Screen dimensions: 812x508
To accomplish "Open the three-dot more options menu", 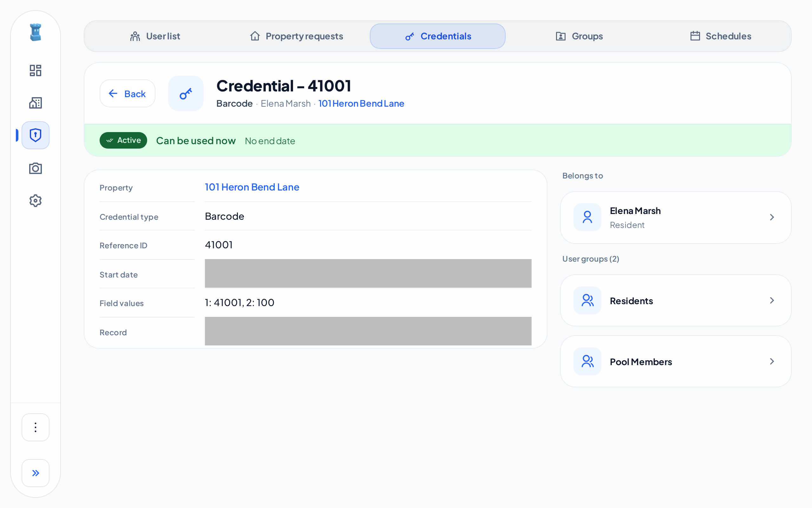I will pyautogui.click(x=35, y=427).
